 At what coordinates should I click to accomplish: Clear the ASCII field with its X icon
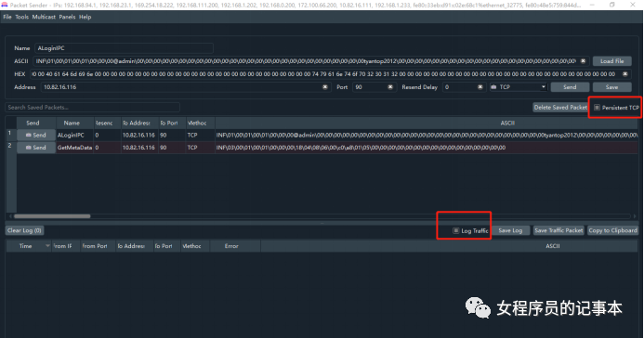click(x=583, y=61)
